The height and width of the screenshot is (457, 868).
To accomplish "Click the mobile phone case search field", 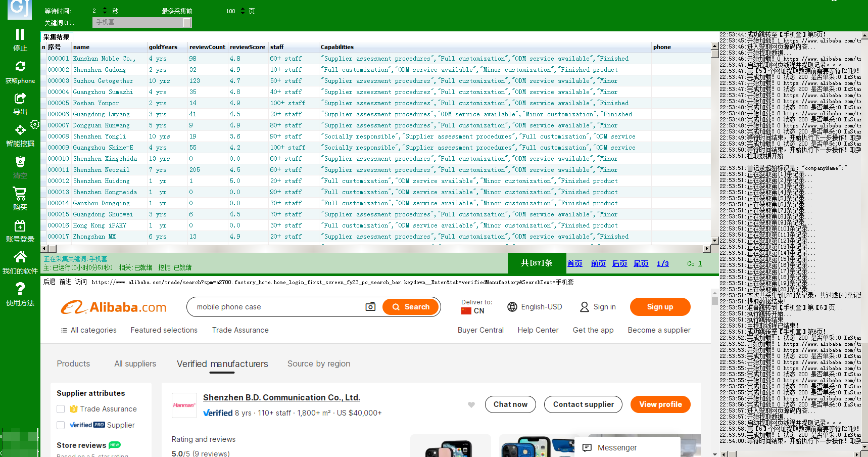I will [x=278, y=307].
